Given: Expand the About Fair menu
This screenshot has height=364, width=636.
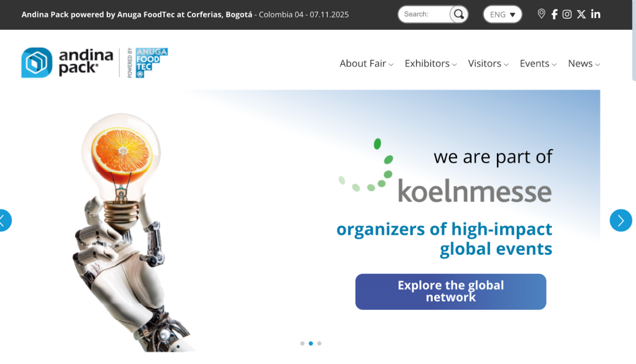Looking at the screenshot, I should coord(366,64).
